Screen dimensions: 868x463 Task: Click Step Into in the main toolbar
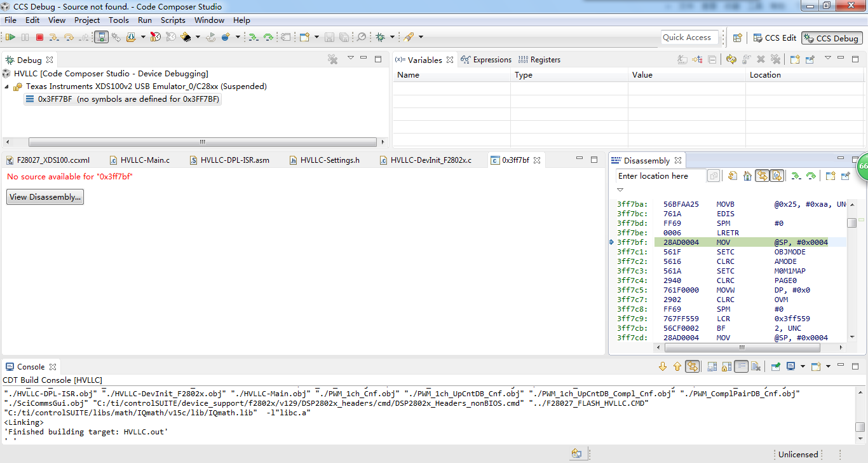coord(54,38)
